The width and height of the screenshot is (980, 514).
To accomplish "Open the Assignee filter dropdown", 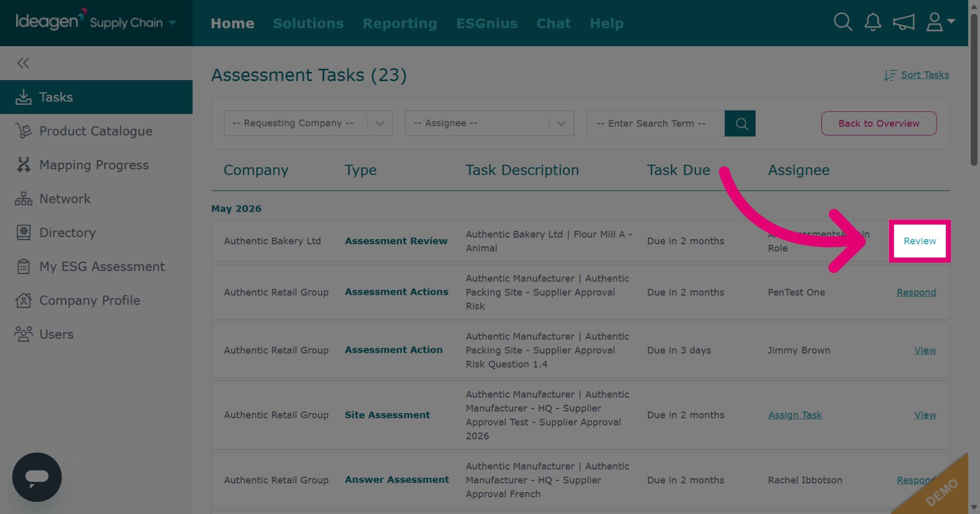I will (489, 123).
